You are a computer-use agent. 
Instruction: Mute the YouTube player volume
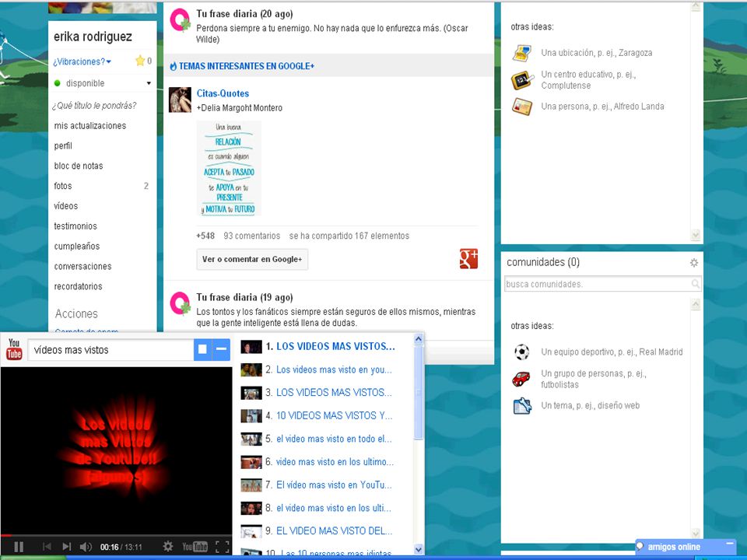[86, 547]
